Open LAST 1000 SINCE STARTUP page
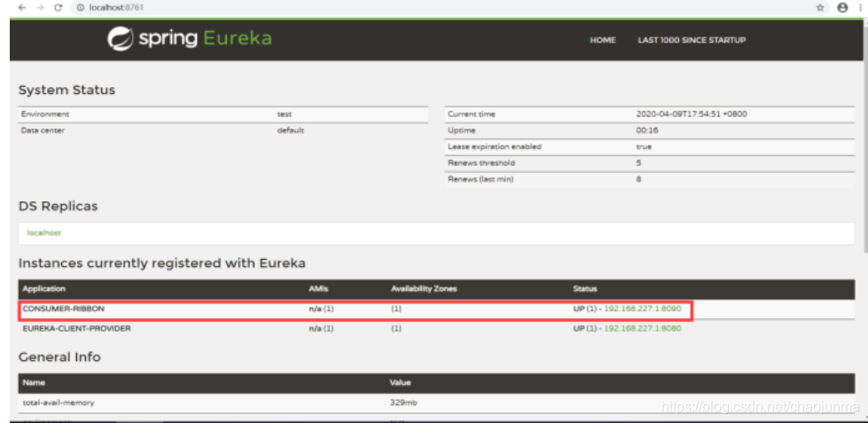Screen dimensions: 868x423 click(692, 41)
